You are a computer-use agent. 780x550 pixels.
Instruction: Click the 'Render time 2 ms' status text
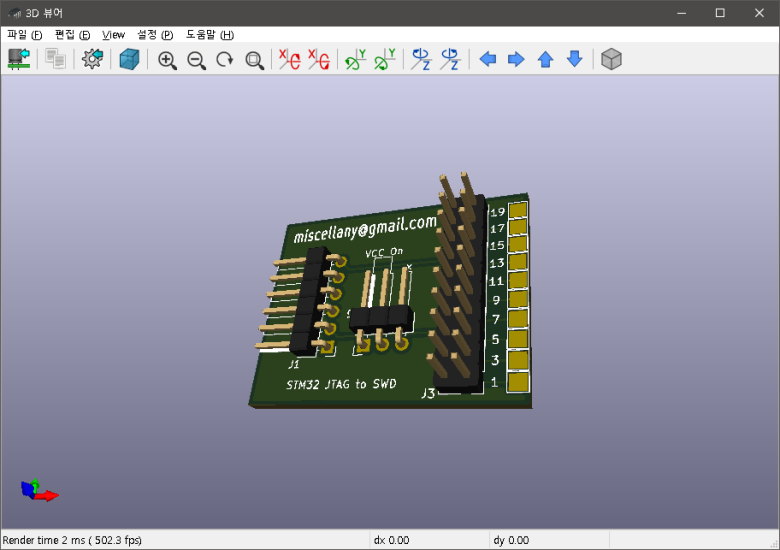pos(72,540)
